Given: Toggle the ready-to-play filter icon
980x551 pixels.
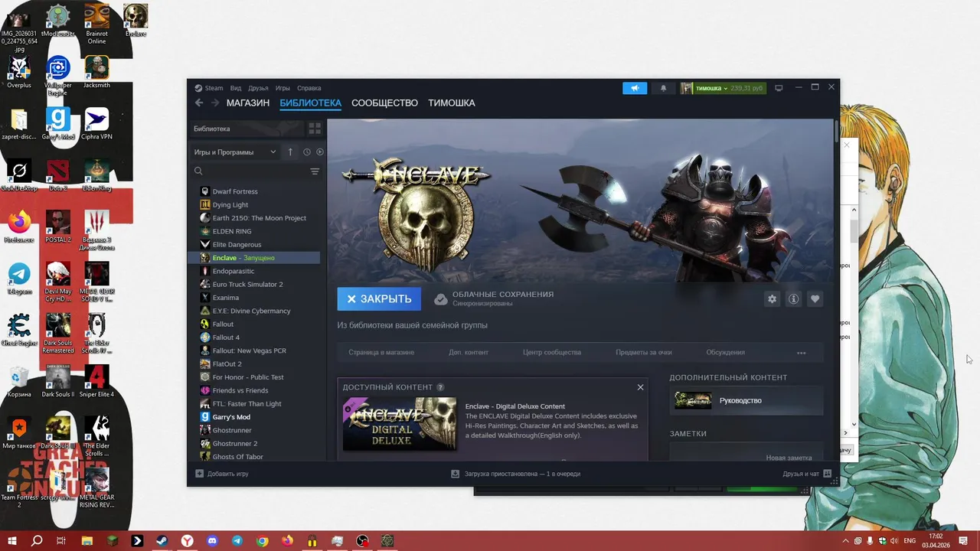Looking at the screenshot, I should click(x=320, y=152).
